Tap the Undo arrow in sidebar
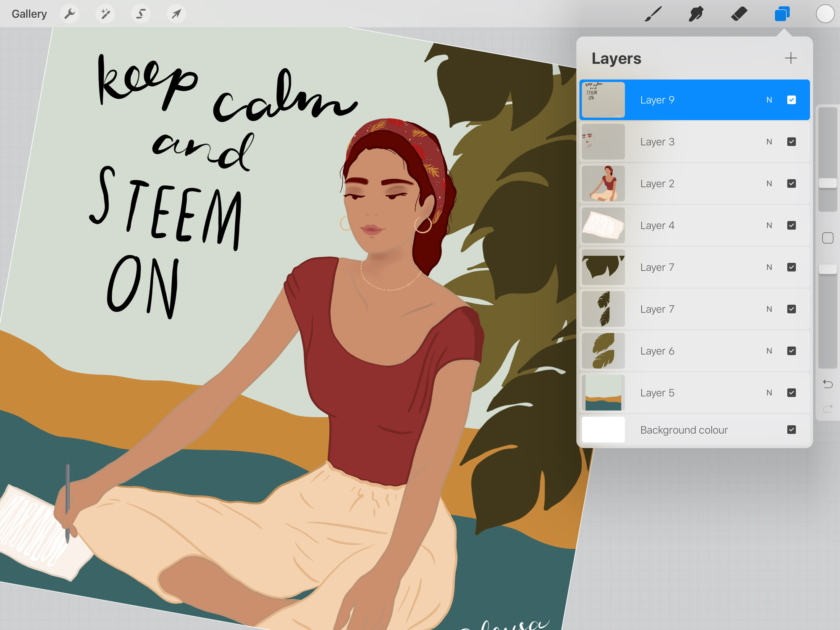The width and height of the screenshot is (840, 630). pyautogui.click(x=827, y=384)
